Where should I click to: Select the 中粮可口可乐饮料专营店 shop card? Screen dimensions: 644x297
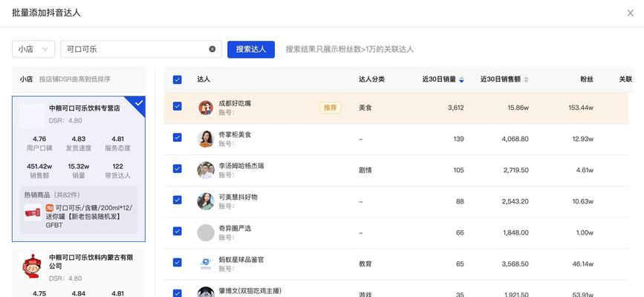pyautogui.click(x=79, y=169)
